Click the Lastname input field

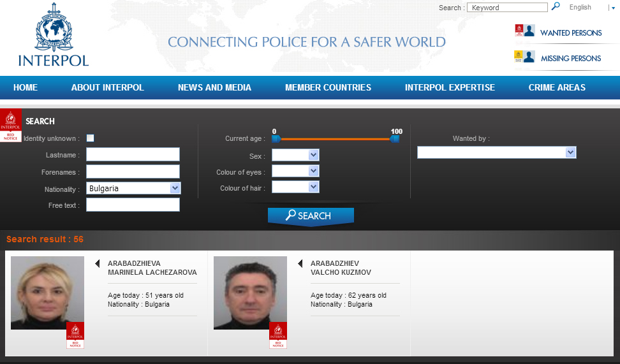tap(133, 154)
